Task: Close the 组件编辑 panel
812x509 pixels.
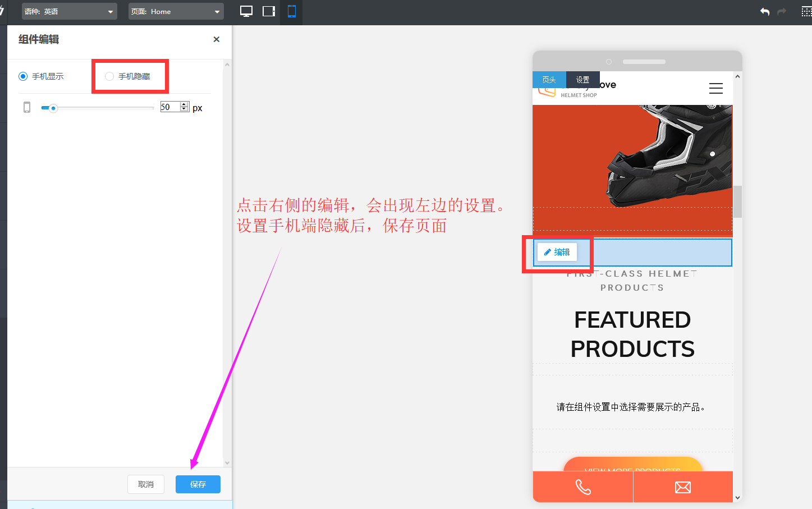Action: pyautogui.click(x=217, y=39)
